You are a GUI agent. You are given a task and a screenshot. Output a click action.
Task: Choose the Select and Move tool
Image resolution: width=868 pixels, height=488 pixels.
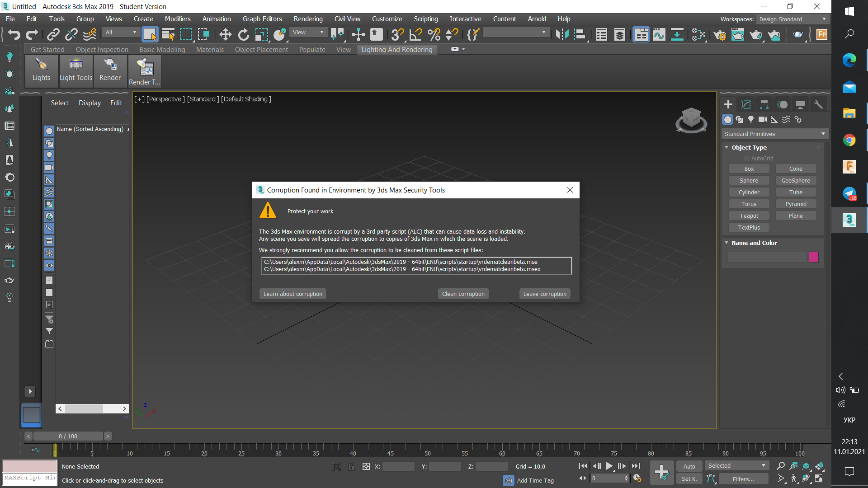[x=225, y=34]
